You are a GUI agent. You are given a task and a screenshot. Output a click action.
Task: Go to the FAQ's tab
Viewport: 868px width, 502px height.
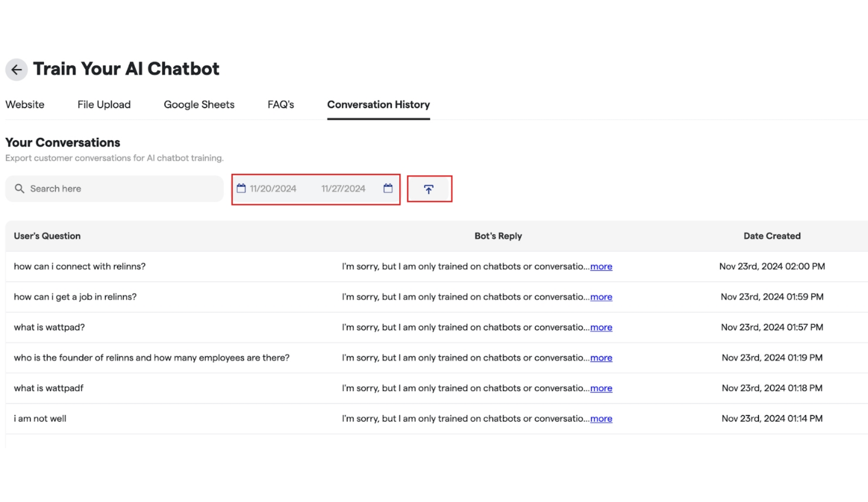click(x=280, y=105)
